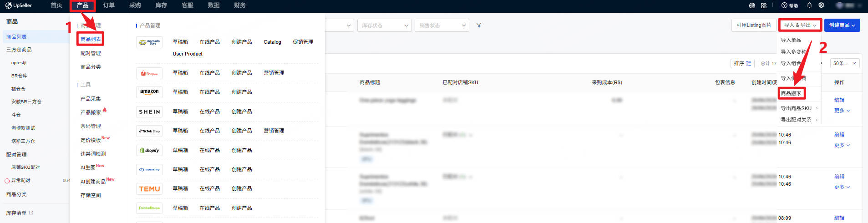Click the TikTok Shop logo
868x223 pixels.
[x=149, y=131]
